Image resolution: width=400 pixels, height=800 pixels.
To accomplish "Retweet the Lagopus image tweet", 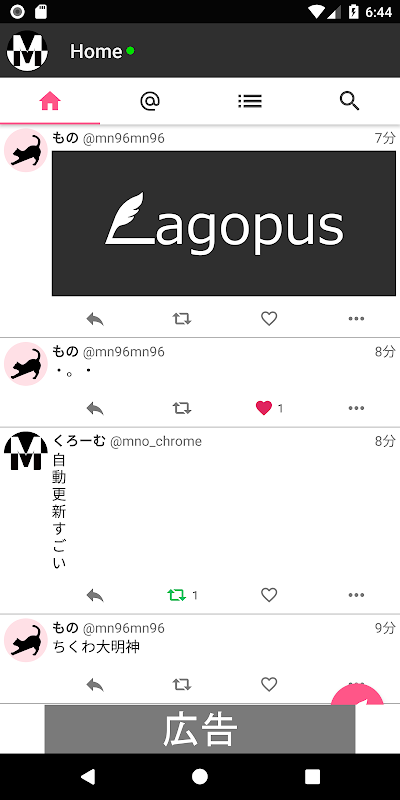I will pos(182,319).
